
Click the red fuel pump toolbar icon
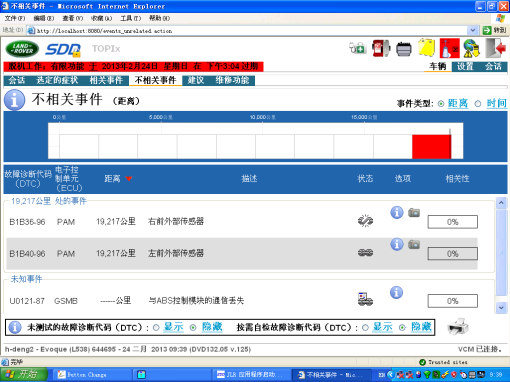point(381,48)
